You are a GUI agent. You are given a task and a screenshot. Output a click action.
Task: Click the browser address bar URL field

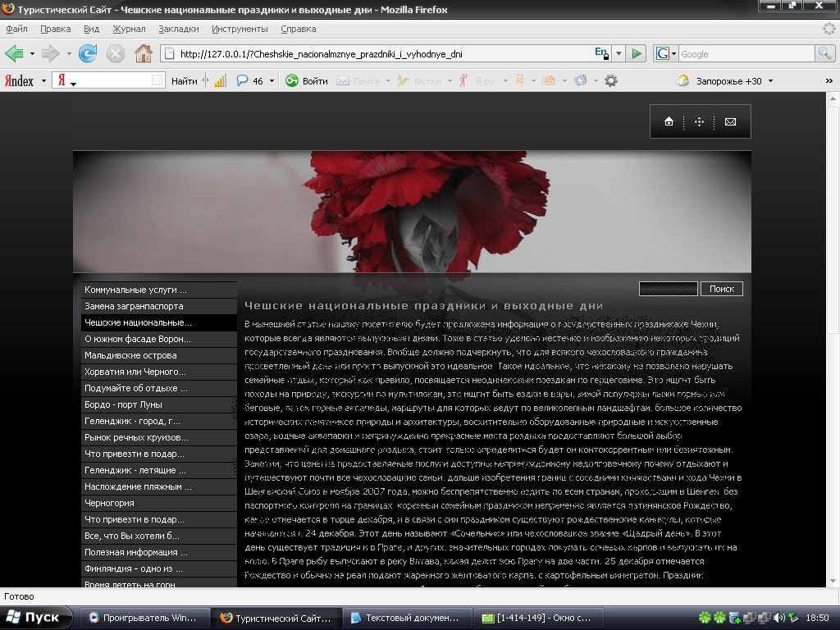pyautogui.click(x=385, y=53)
